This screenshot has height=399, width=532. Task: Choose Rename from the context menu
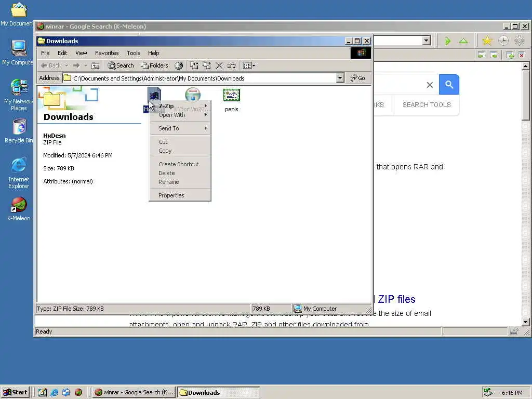[180, 182]
